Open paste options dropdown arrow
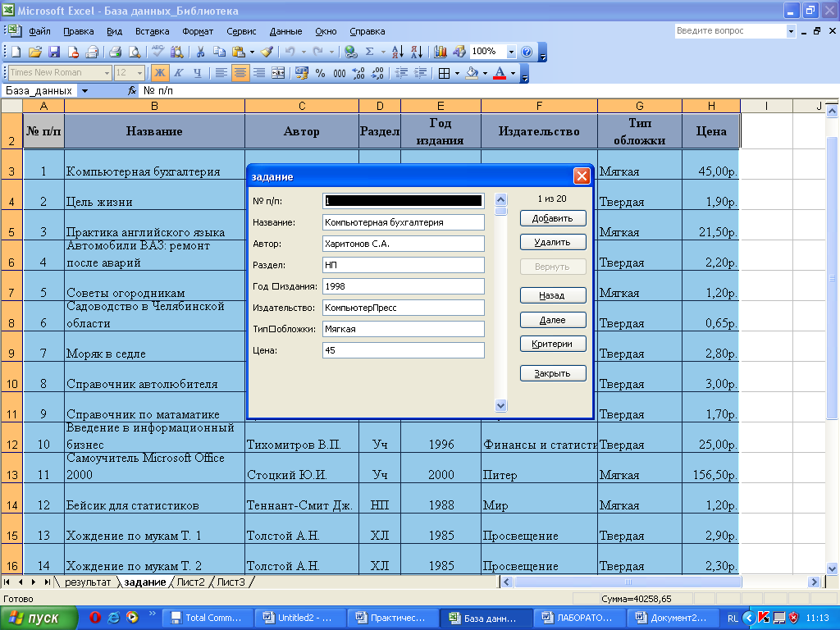The height and width of the screenshot is (630, 840). (252, 52)
